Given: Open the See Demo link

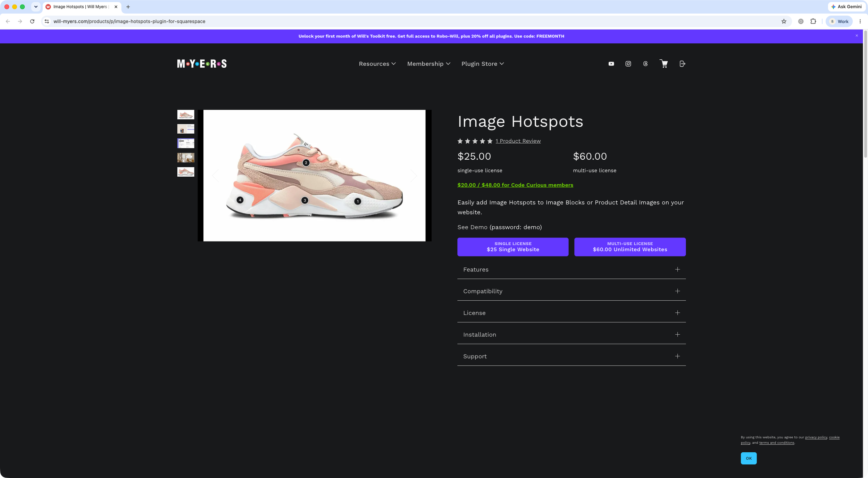Looking at the screenshot, I should click(x=472, y=227).
